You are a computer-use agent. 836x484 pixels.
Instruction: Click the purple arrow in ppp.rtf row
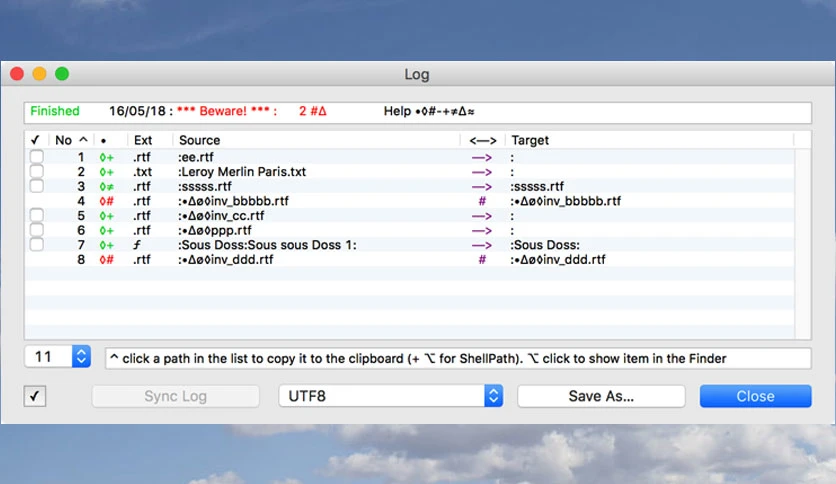click(481, 231)
